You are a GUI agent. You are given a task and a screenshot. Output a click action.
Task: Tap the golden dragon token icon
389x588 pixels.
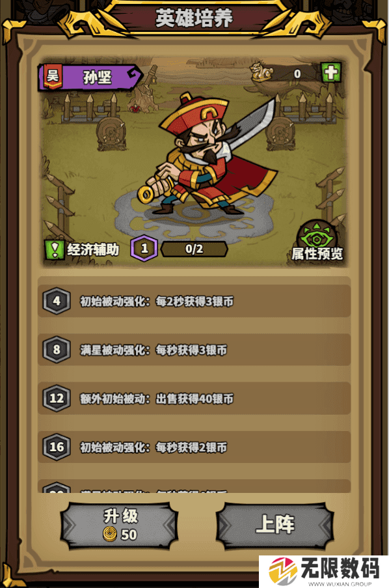[262, 72]
